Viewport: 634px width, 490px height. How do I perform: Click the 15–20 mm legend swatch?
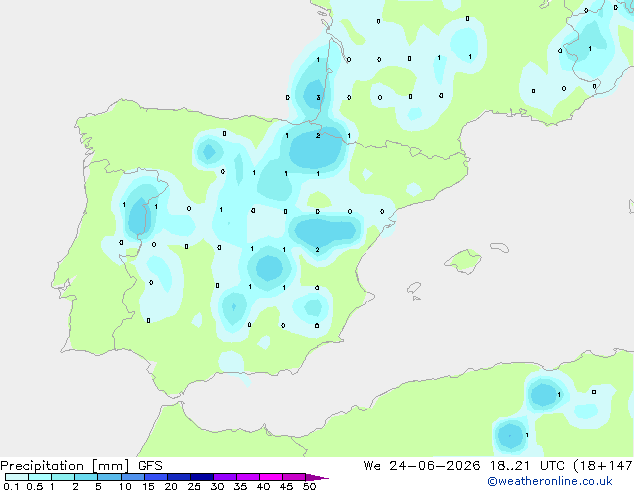pos(155,477)
